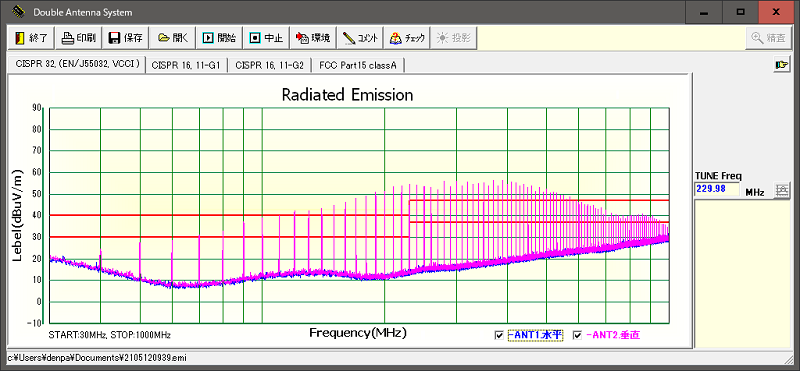Image resolution: width=800 pixels, height=371 pixels.
Task: Stop measurement with the 中止 button
Action: (x=266, y=38)
